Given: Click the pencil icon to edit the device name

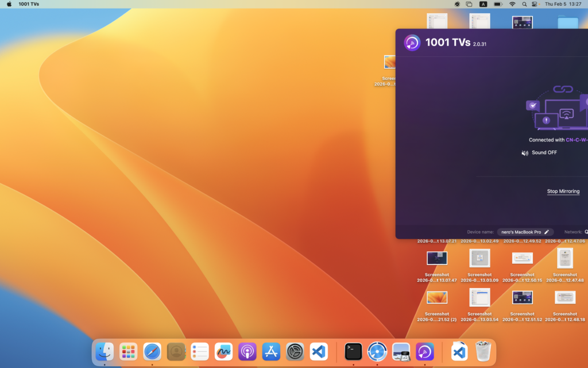Looking at the screenshot, I should click(547, 232).
